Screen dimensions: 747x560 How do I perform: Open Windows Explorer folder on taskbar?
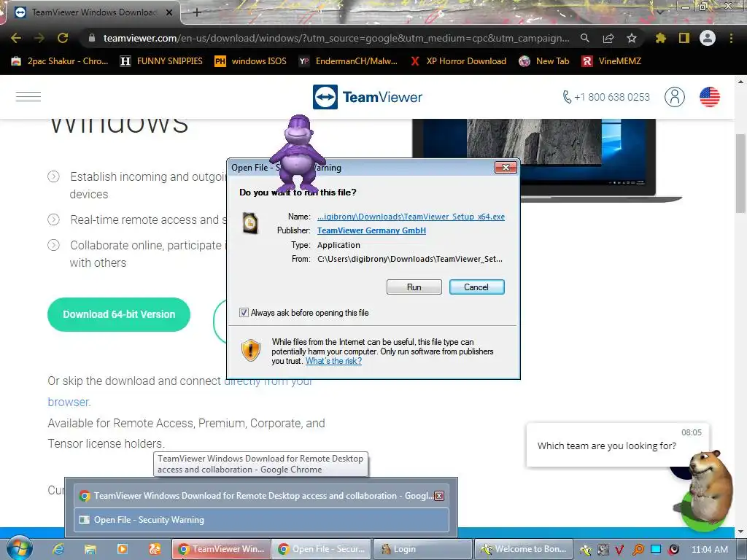click(90, 549)
